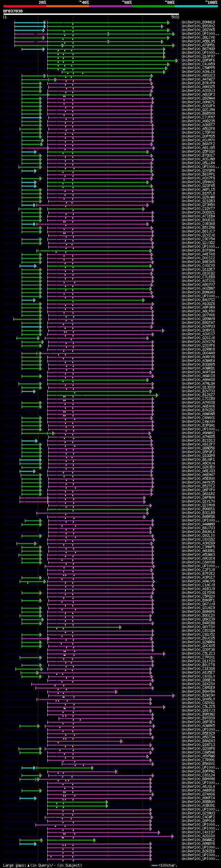Select the UniRef100_Q4FNV4 label
221x868 pixels.
pyautogui.click(x=198, y=497)
